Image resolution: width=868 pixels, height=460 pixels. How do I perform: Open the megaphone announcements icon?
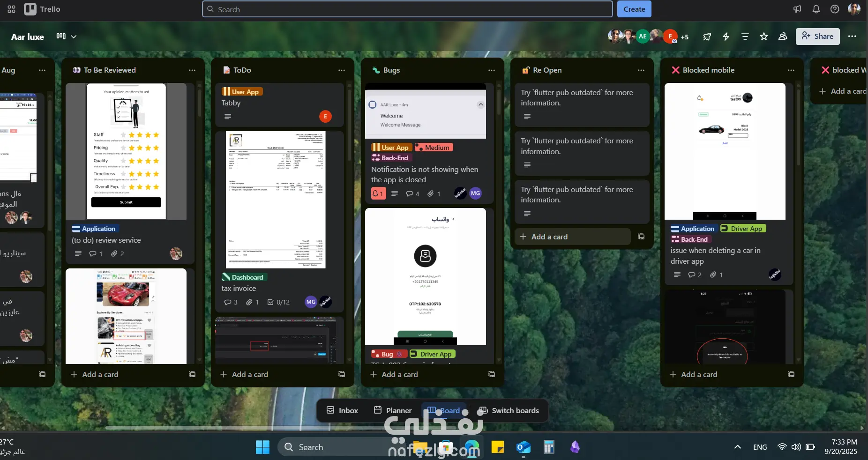(x=797, y=9)
